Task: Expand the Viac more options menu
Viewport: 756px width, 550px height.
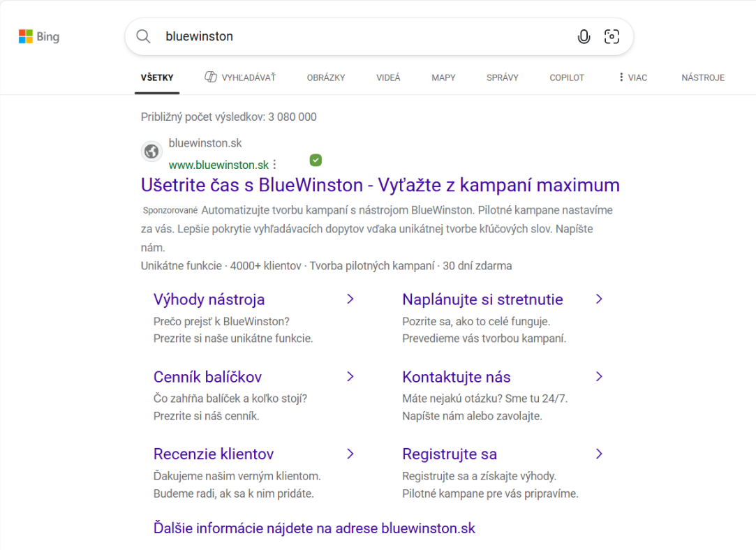Action: tap(632, 77)
